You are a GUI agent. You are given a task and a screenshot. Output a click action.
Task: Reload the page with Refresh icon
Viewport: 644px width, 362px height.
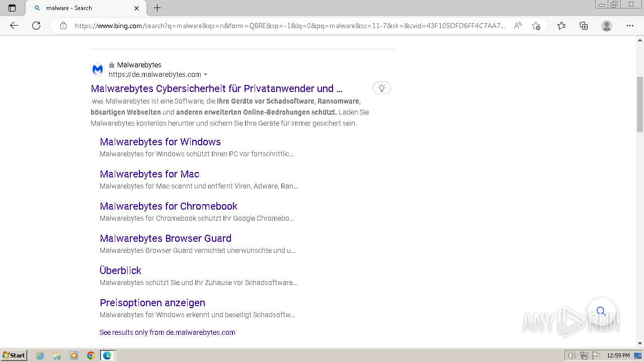(36, 26)
